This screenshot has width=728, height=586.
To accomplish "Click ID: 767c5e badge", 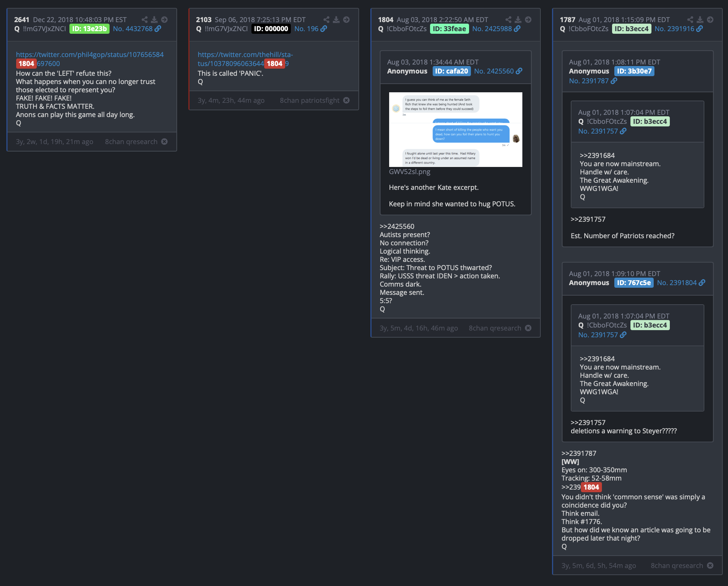I will (x=634, y=282).
